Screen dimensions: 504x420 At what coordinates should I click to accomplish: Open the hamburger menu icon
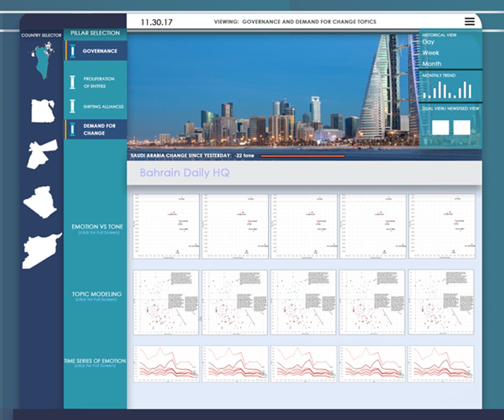470,21
